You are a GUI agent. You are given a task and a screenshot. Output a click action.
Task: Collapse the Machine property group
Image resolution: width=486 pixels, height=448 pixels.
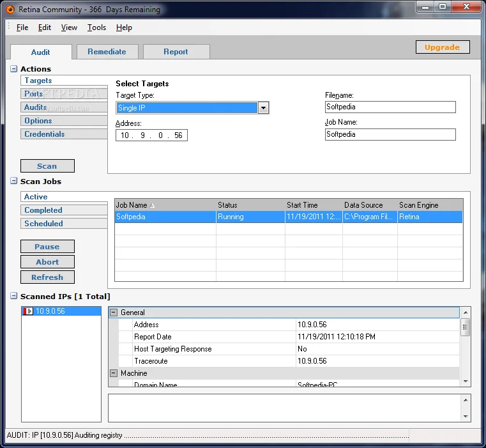[114, 373]
